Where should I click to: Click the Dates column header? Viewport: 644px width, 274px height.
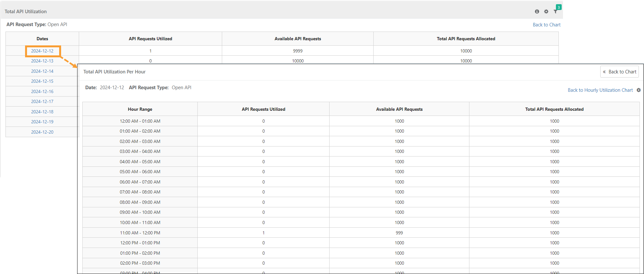pyautogui.click(x=42, y=39)
